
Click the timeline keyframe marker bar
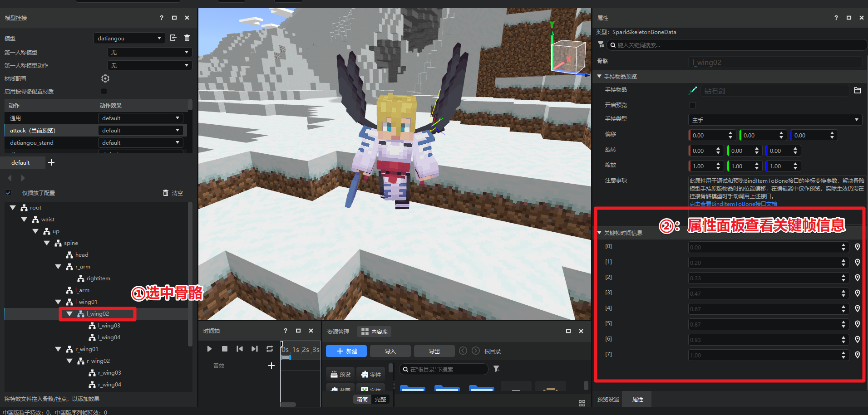[286, 357]
